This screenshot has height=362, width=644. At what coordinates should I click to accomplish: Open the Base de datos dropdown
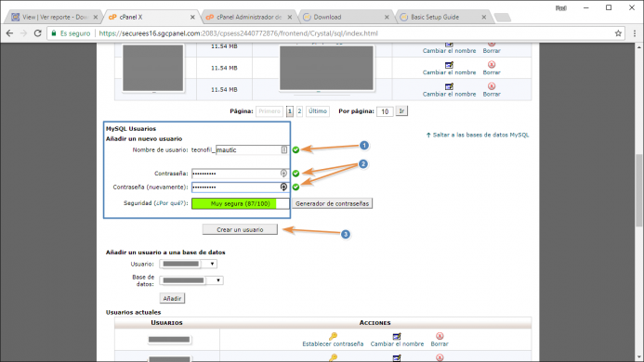191,280
